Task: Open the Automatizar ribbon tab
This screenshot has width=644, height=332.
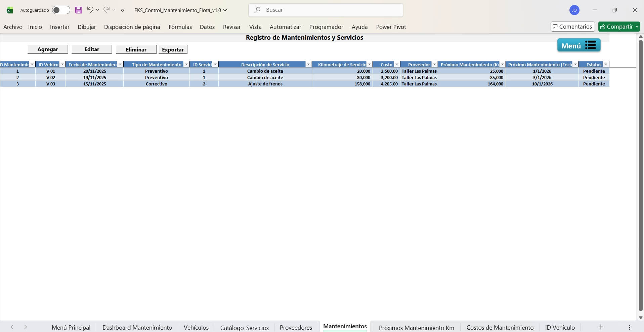Action: (286, 27)
